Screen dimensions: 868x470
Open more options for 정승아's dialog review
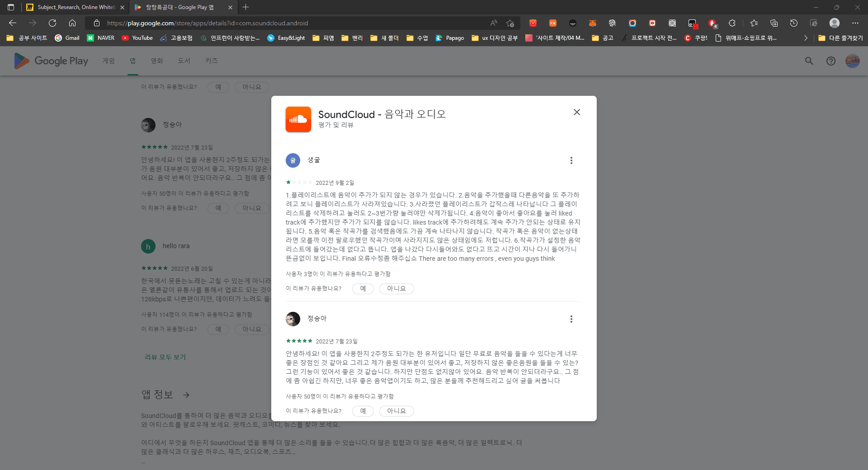[571, 319]
